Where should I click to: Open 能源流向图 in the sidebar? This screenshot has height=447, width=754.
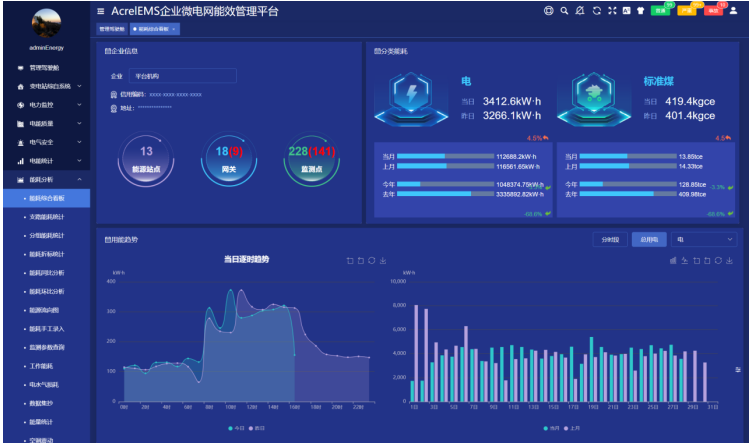point(47,310)
